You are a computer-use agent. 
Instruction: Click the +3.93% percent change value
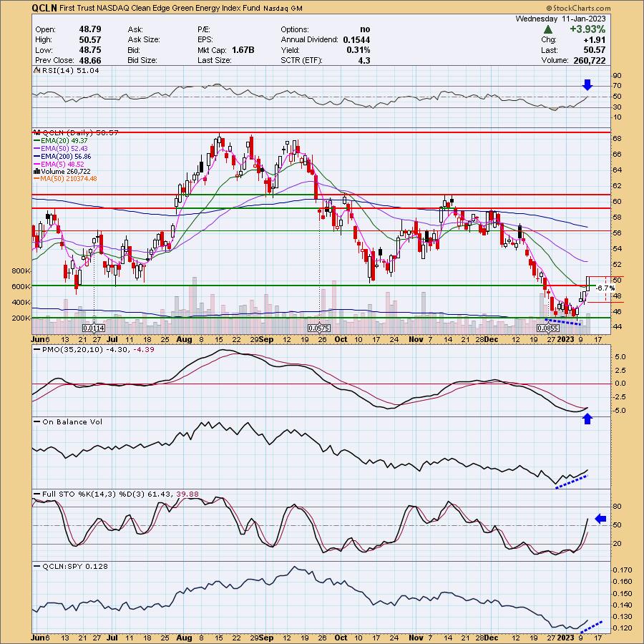click(x=587, y=29)
